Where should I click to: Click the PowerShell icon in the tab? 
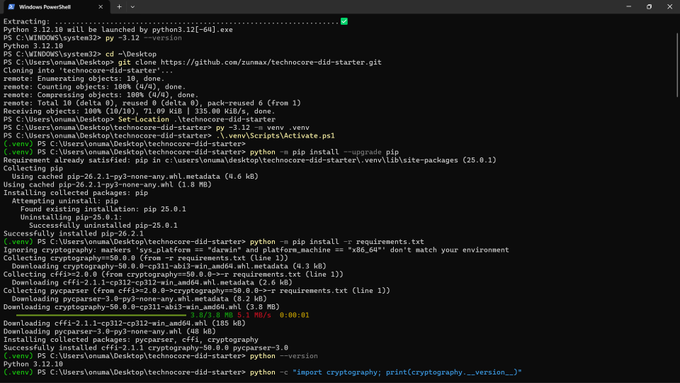[x=11, y=7]
